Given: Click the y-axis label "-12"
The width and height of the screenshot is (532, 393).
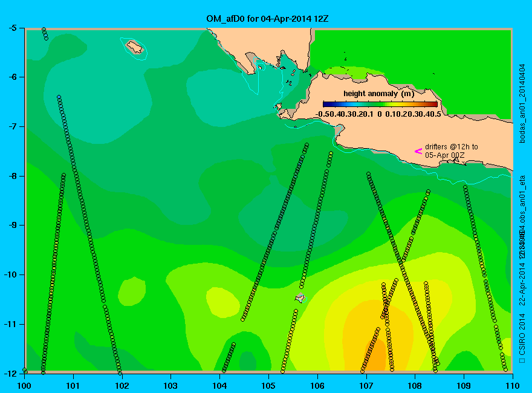Looking at the screenshot, I should [x=10, y=373].
